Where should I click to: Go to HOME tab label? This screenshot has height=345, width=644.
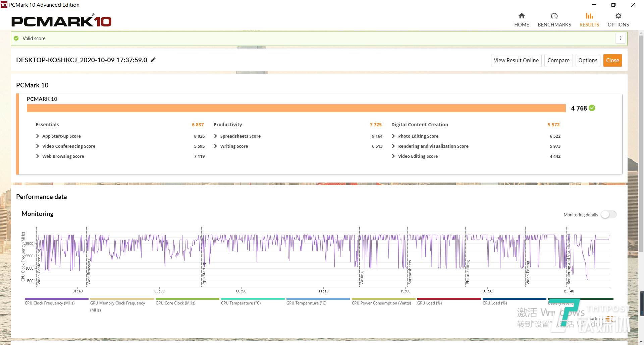(x=522, y=24)
